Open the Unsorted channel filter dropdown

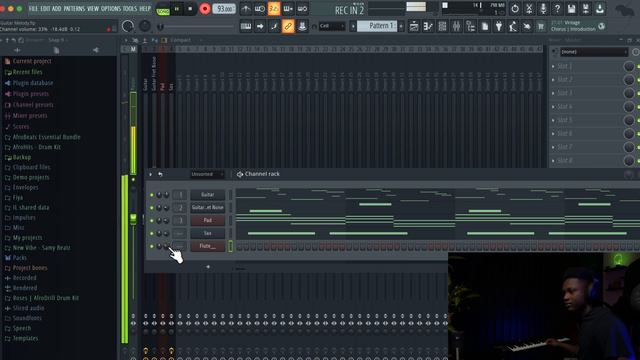point(207,174)
